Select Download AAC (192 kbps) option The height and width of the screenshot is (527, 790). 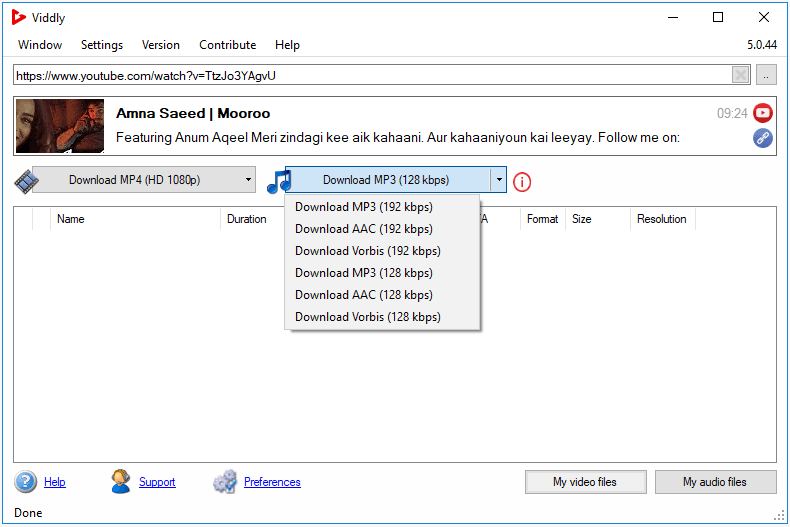(382, 229)
